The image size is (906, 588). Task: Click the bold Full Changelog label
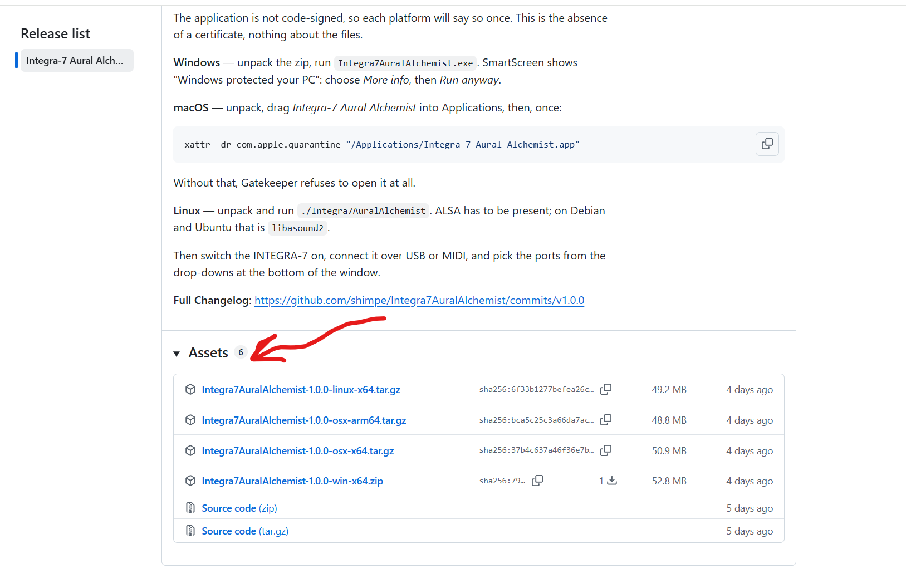212,301
